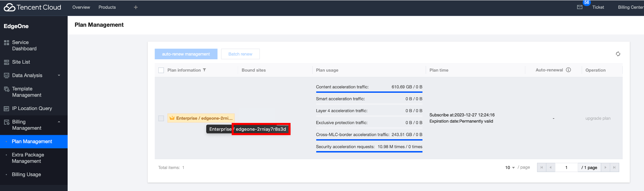Go to previous page arrow
The height and width of the screenshot is (191, 644).
point(551,167)
